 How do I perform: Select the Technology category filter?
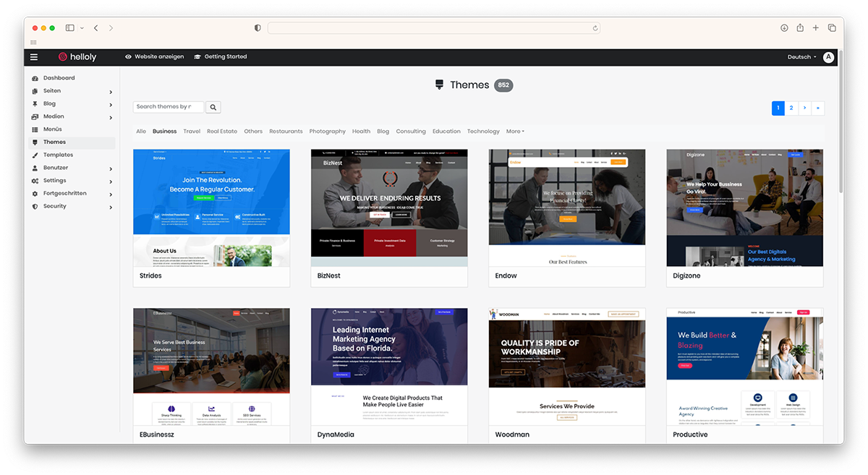(483, 132)
